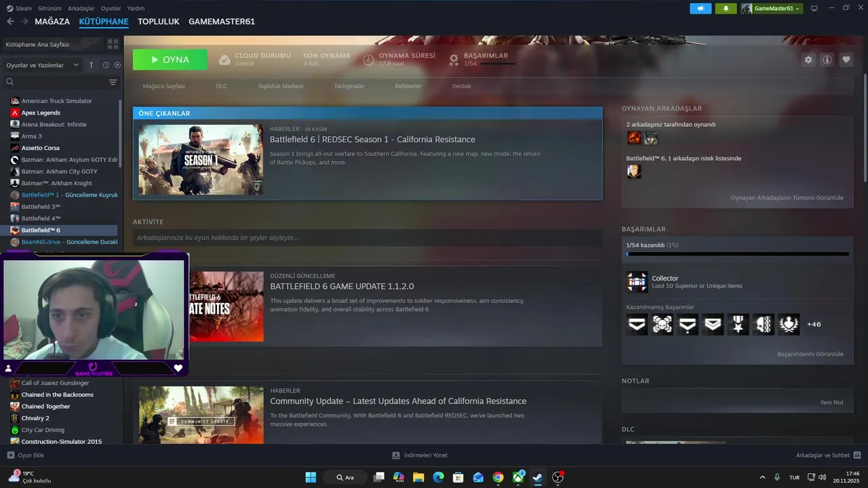Open the game settings gear icon

808,60
